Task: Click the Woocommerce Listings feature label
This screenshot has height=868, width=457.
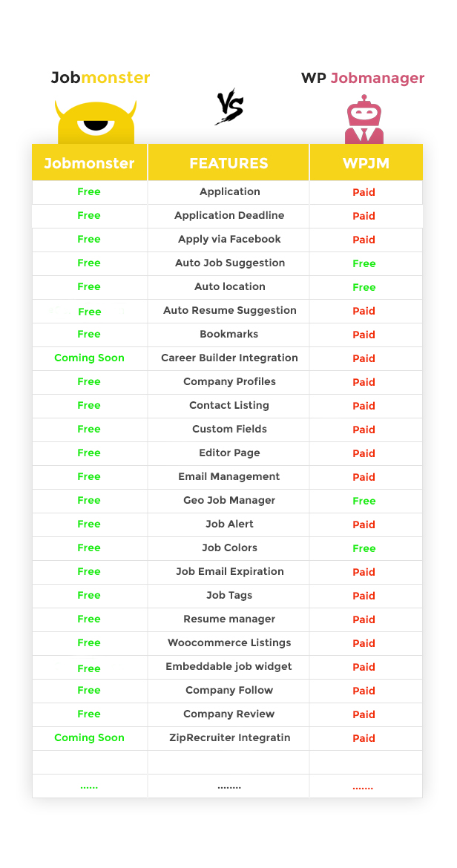Action: (229, 642)
